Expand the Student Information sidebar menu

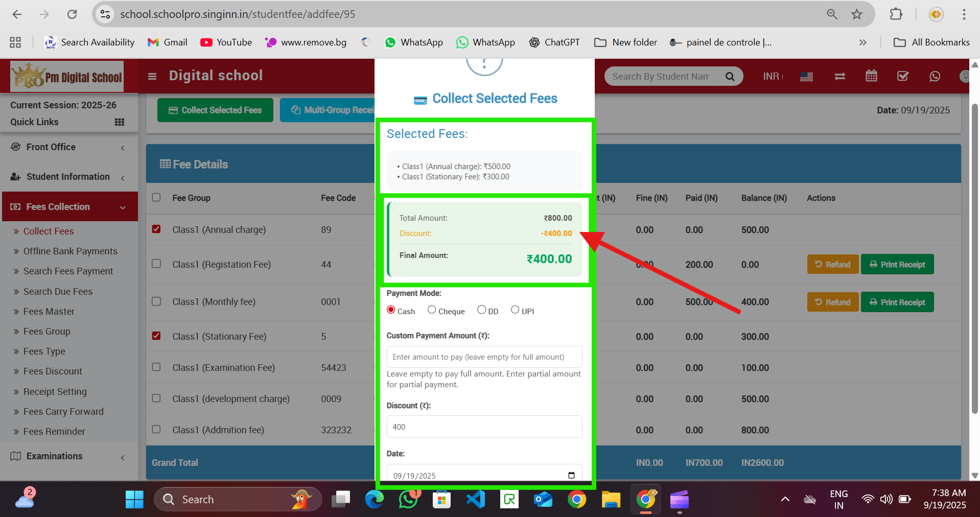click(69, 177)
